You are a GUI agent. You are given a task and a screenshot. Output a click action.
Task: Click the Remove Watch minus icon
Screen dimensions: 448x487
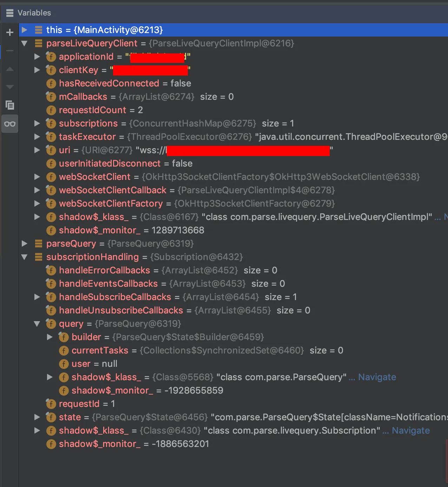pyautogui.click(x=10, y=51)
